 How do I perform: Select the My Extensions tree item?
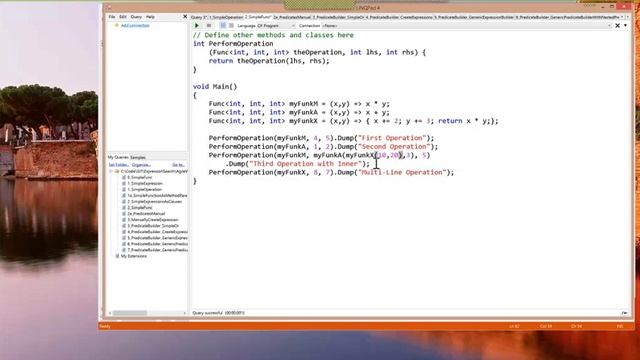[133, 256]
